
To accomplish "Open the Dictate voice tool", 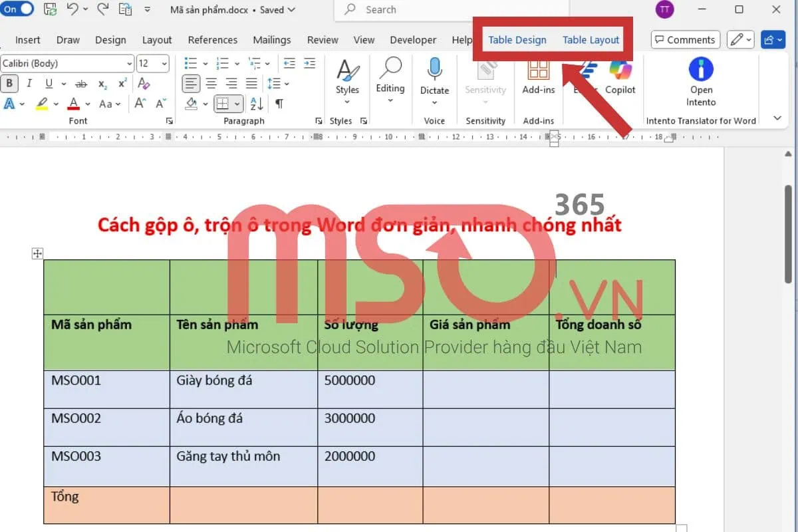I will pos(434,73).
